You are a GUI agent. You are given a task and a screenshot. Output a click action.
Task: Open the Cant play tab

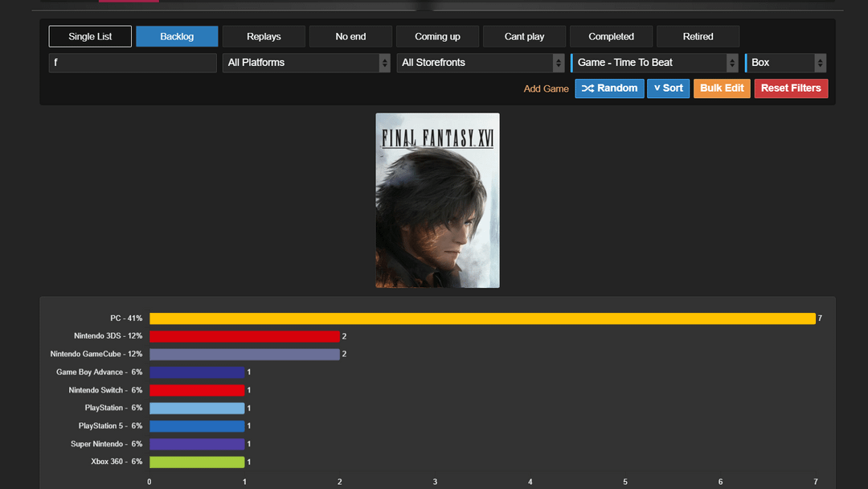[524, 36]
